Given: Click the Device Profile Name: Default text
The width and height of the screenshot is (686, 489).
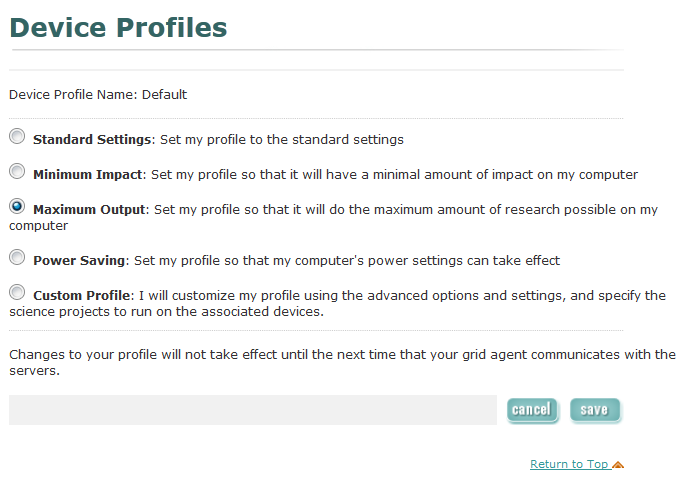Looking at the screenshot, I should point(98,95).
